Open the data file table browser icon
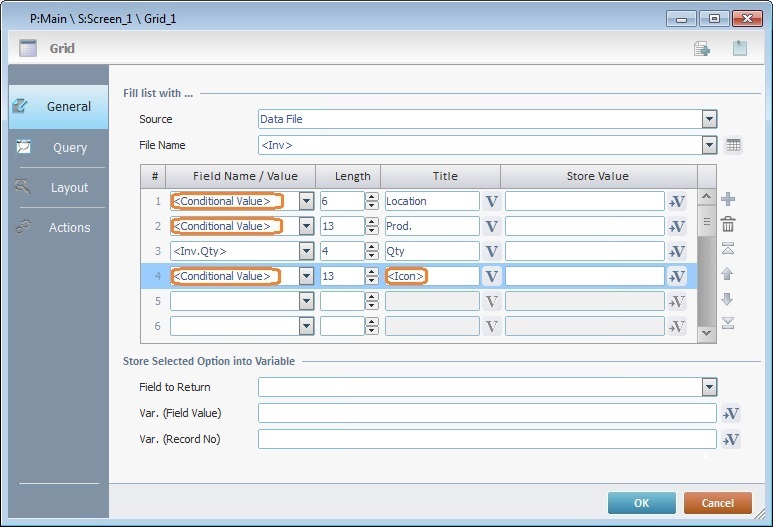773x527 pixels. pyautogui.click(x=733, y=146)
